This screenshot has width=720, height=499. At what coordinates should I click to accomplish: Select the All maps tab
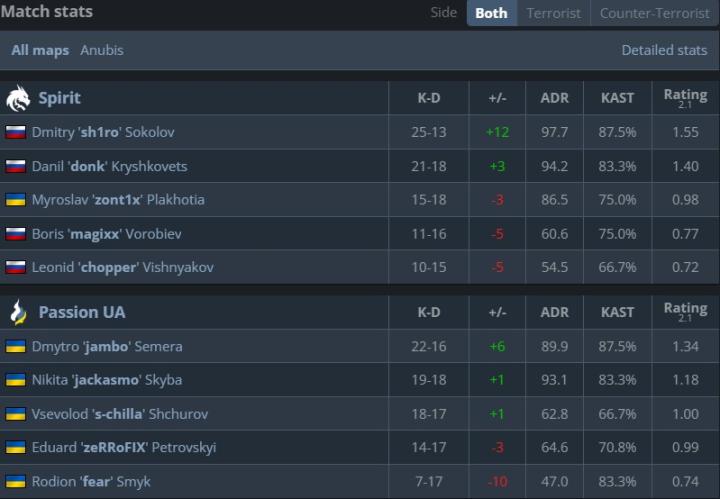pyautogui.click(x=40, y=50)
